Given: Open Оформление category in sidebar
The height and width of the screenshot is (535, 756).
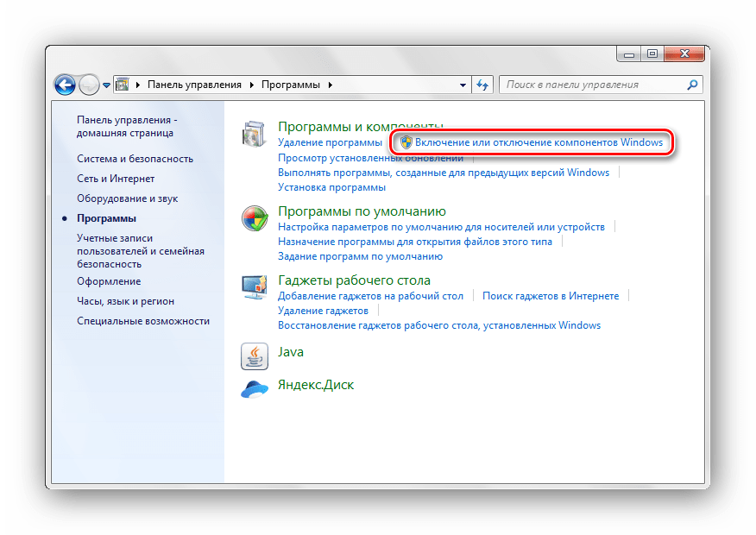Looking at the screenshot, I should click(109, 281).
